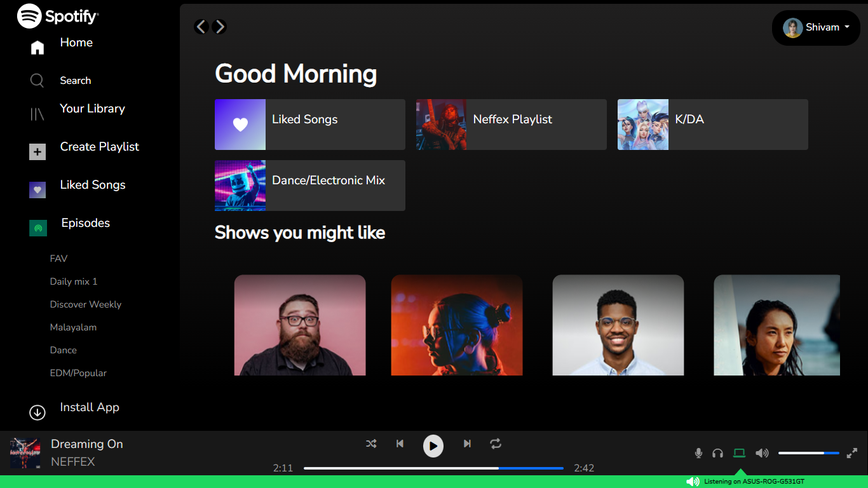Image resolution: width=868 pixels, height=488 pixels.
Task: Click the Liked Songs heart icon in sidebar
Action: (37, 190)
